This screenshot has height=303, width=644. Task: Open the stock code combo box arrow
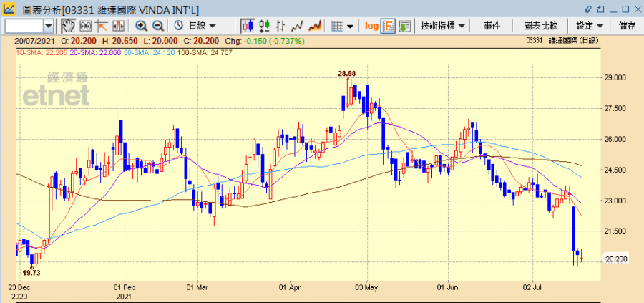pos(48,26)
